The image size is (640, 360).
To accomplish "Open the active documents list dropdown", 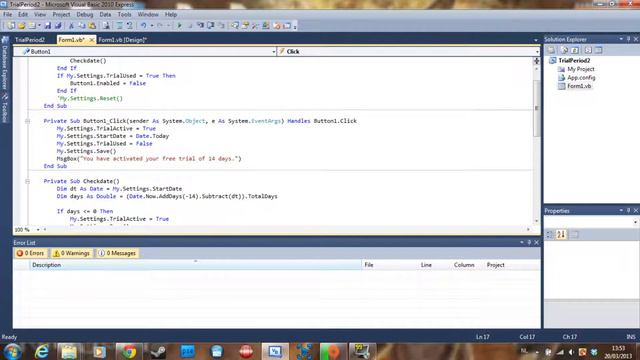I will click(536, 40).
